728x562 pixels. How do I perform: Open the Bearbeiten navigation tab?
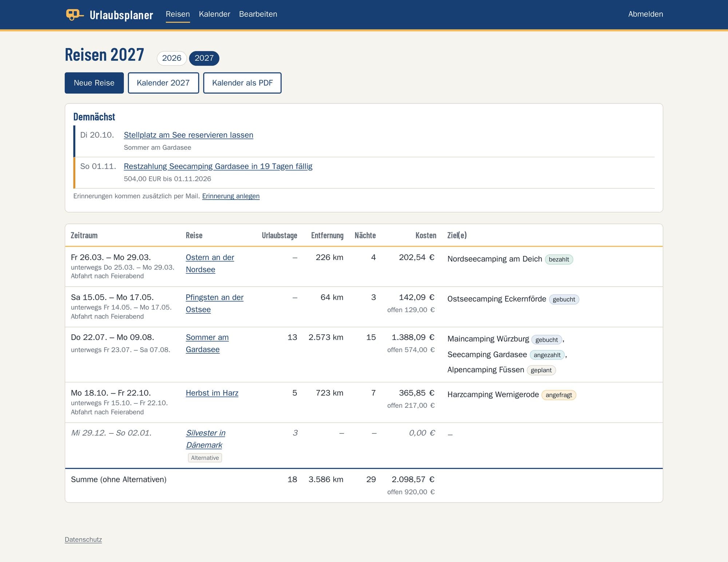[x=258, y=14]
